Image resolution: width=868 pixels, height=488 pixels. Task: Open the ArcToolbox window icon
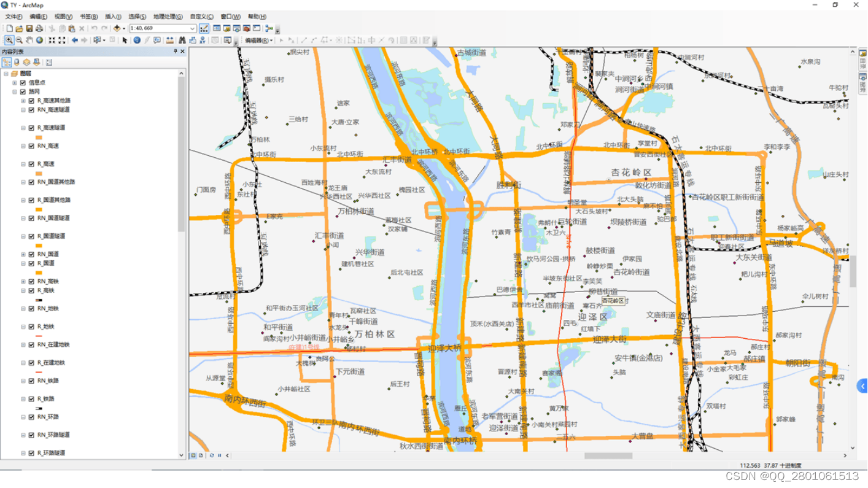(x=247, y=28)
